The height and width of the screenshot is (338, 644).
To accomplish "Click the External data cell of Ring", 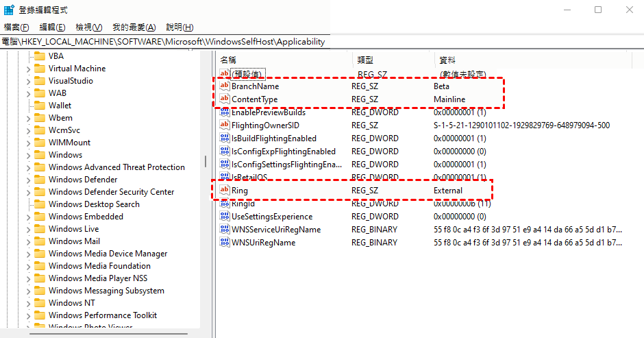I will point(447,191).
